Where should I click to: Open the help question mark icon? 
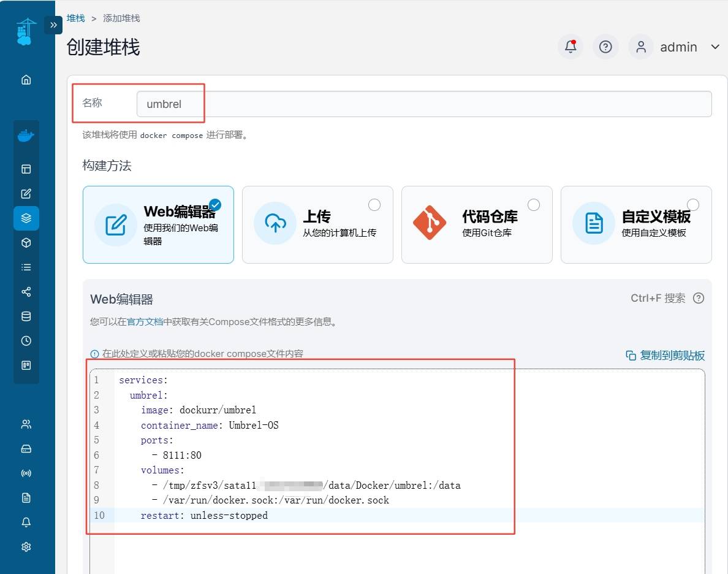[x=605, y=47]
